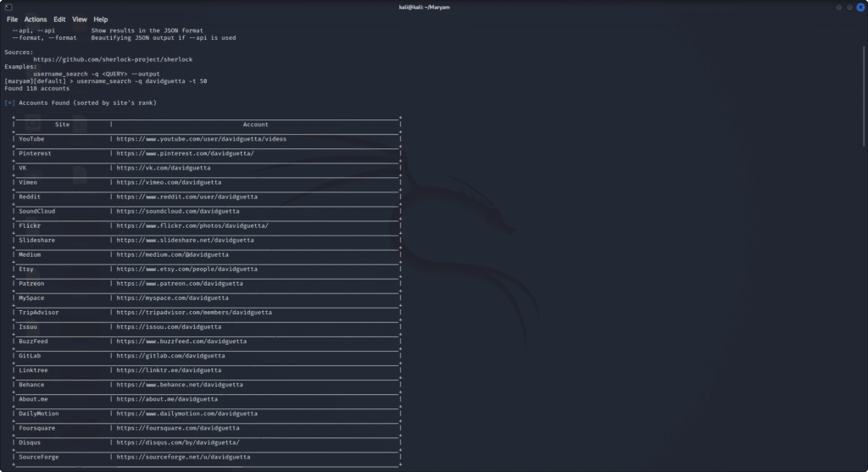Click the Pinterest account URL
Screen dimensions: 868x472
pyautogui.click(x=185, y=153)
